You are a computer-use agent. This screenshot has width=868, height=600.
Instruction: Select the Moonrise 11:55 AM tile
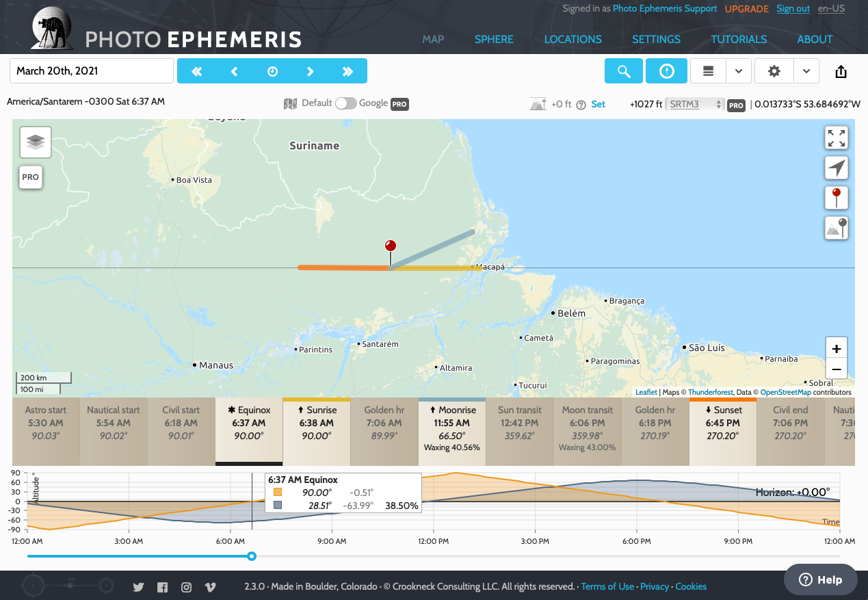(x=452, y=432)
